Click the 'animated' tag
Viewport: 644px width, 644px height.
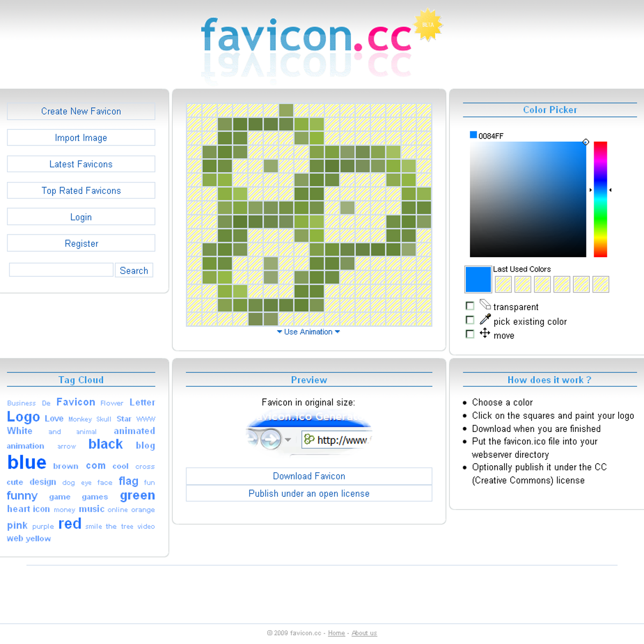pyautogui.click(x=134, y=431)
